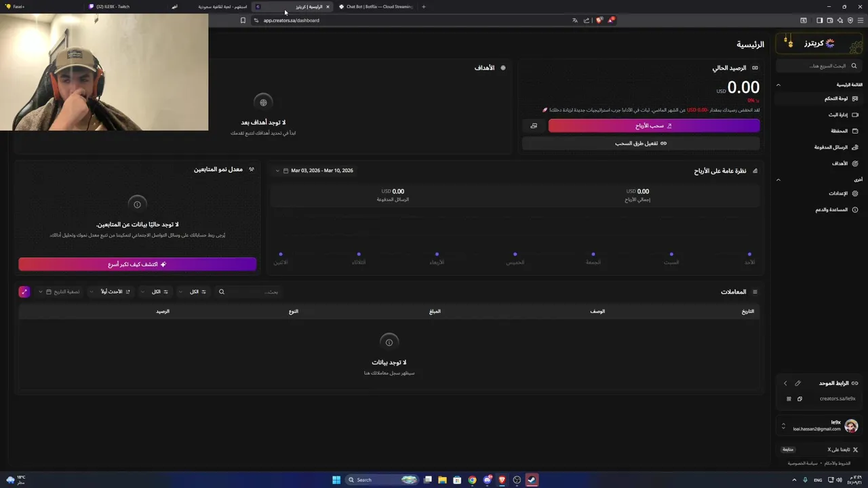The image size is (868, 488).
Task: Click the bookmark icon in address bar
Action: click(243, 20)
